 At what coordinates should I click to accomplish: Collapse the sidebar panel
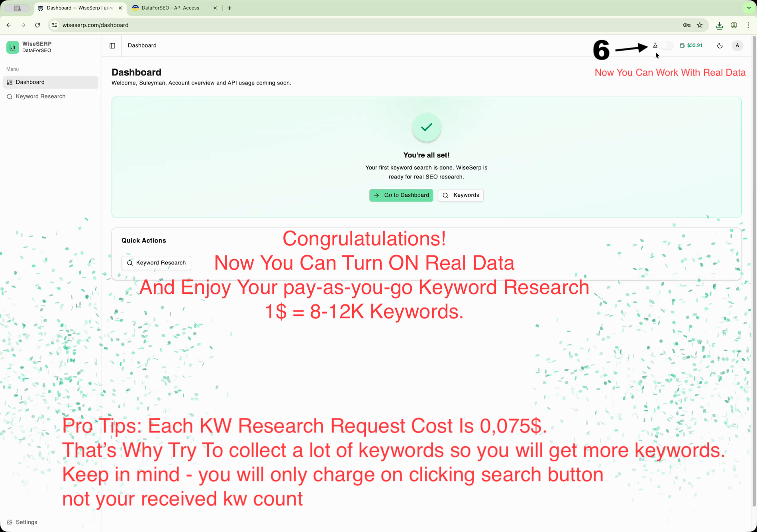click(x=112, y=46)
